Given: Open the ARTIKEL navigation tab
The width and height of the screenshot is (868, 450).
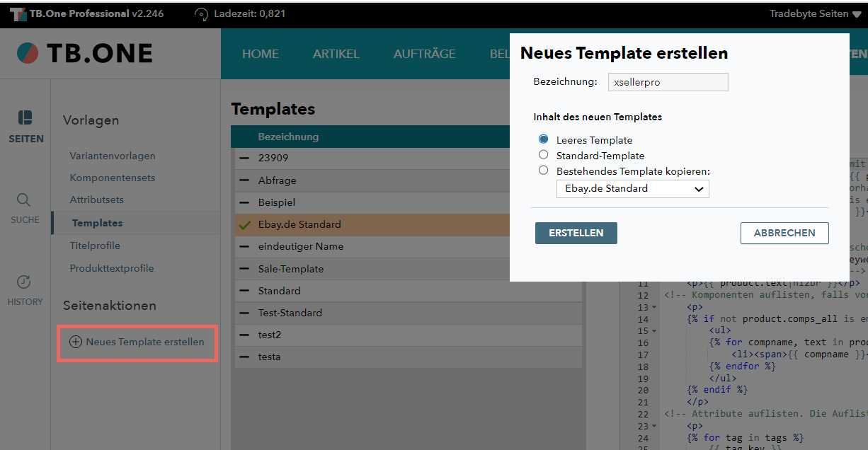Looking at the screenshot, I should (x=336, y=54).
